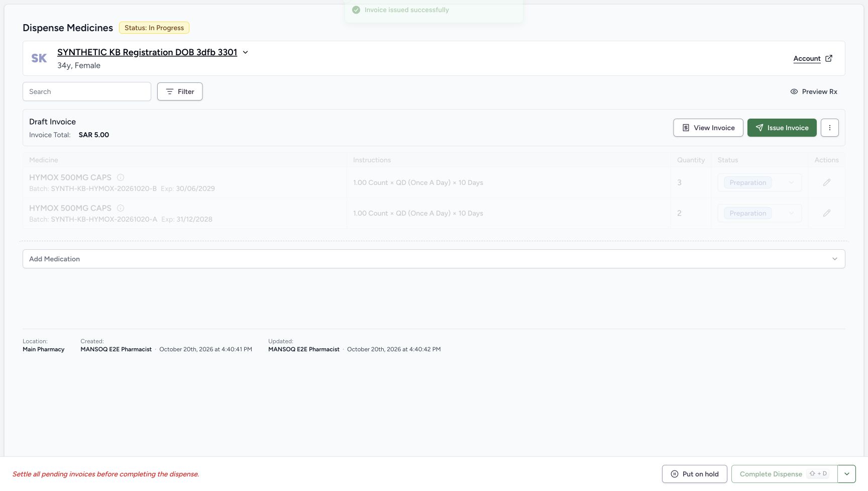Click the Status: In Progress badge
Image resolution: width=868 pixels, height=491 pixels.
154,28
